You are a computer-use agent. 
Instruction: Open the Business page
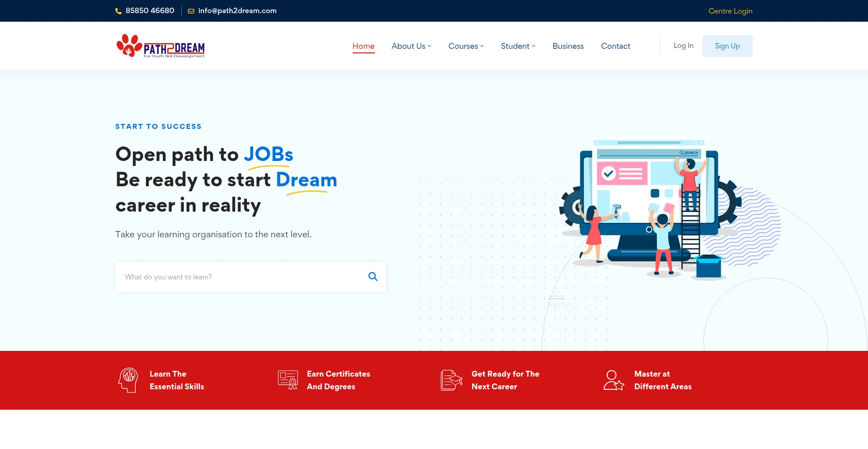coord(568,46)
